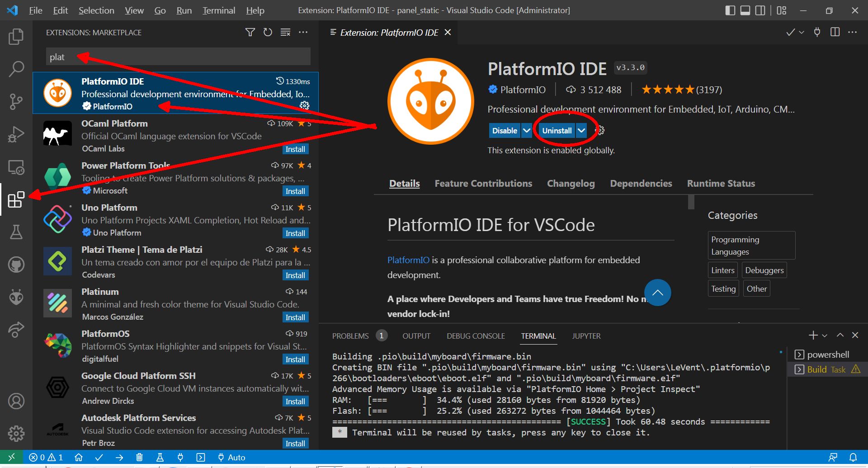Viewport: 868px width, 468px height.
Task: Click PlatformIO New Terminal icon in status bar
Action: tap(201, 457)
